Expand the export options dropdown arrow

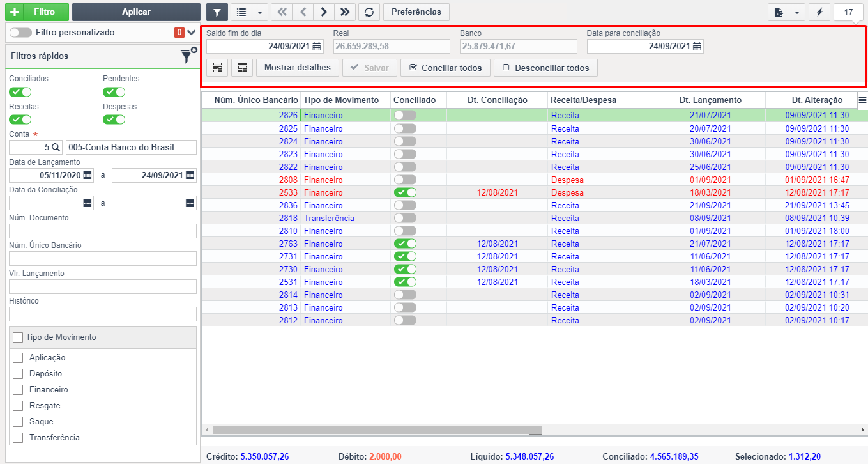(797, 12)
